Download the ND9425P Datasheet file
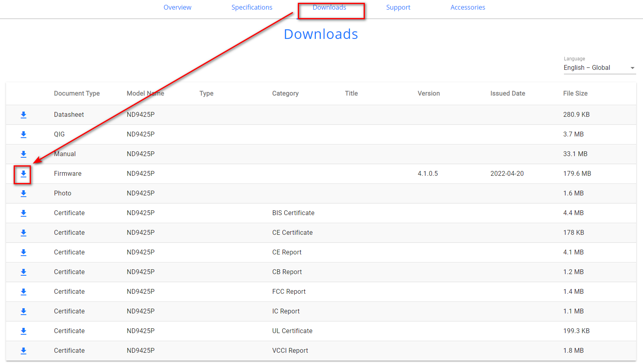This screenshot has height=364, width=643. pos(23,115)
